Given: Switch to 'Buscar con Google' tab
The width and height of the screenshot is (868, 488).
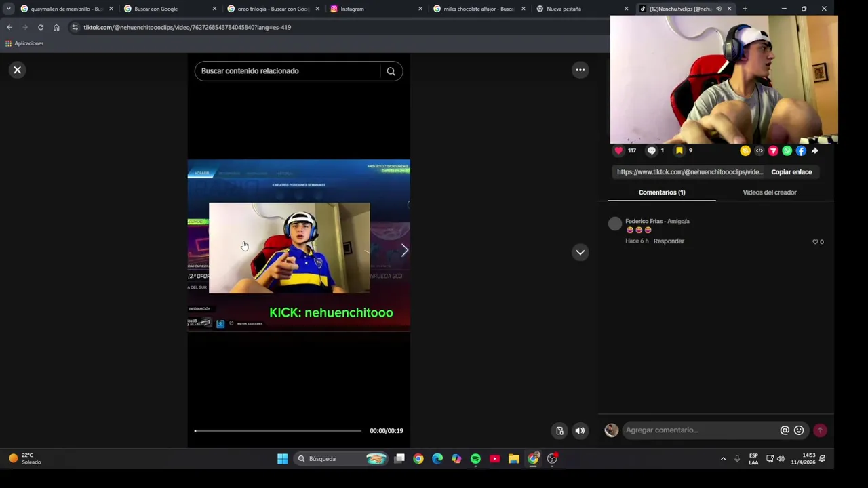Looking at the screenshot, I should (170, 9).
